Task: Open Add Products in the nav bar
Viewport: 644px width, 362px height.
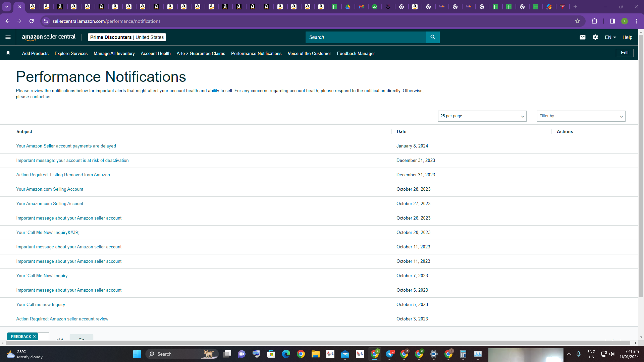Action: (35, 53)
